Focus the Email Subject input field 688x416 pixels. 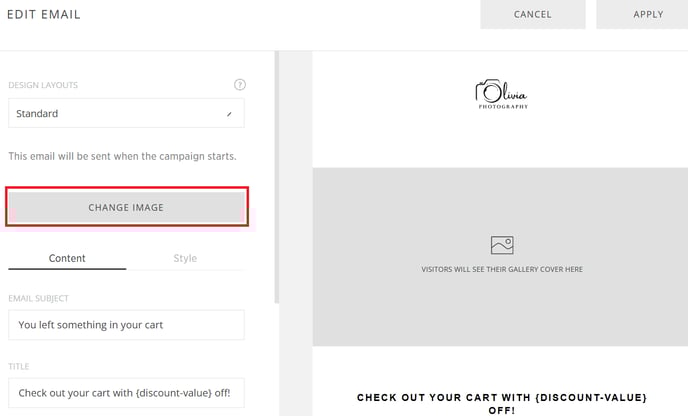(x=126, y=325)
